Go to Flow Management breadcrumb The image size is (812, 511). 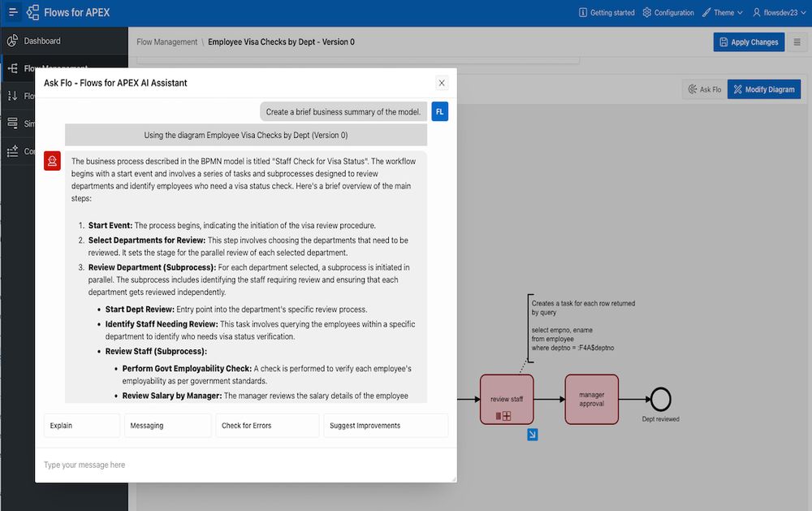(166, 42)
